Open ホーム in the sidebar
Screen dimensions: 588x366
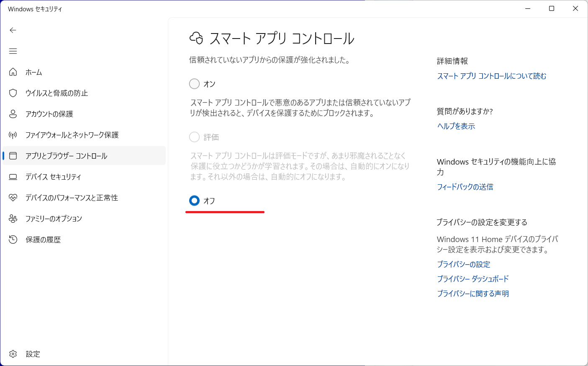click(84, 72)
